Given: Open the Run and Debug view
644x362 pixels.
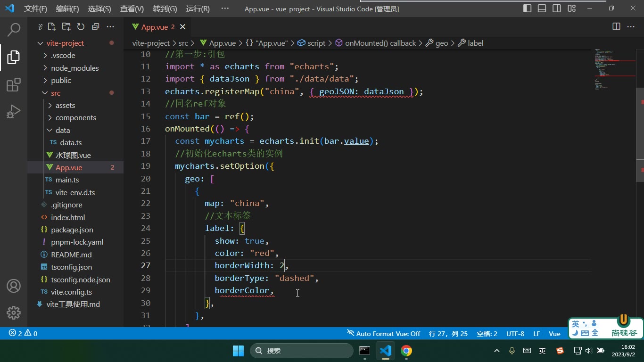Looking at the screenshot, I should click(x=14, y=112).
